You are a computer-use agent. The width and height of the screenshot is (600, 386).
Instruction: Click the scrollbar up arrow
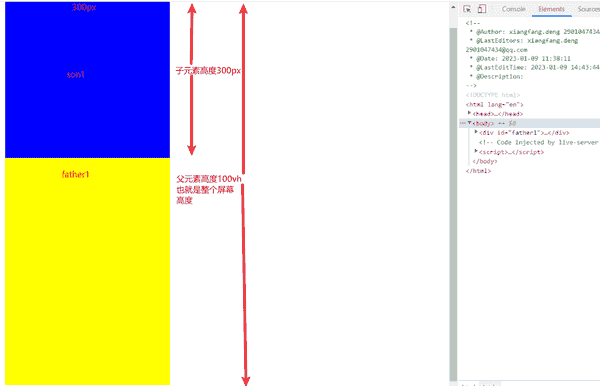[453, 7]
